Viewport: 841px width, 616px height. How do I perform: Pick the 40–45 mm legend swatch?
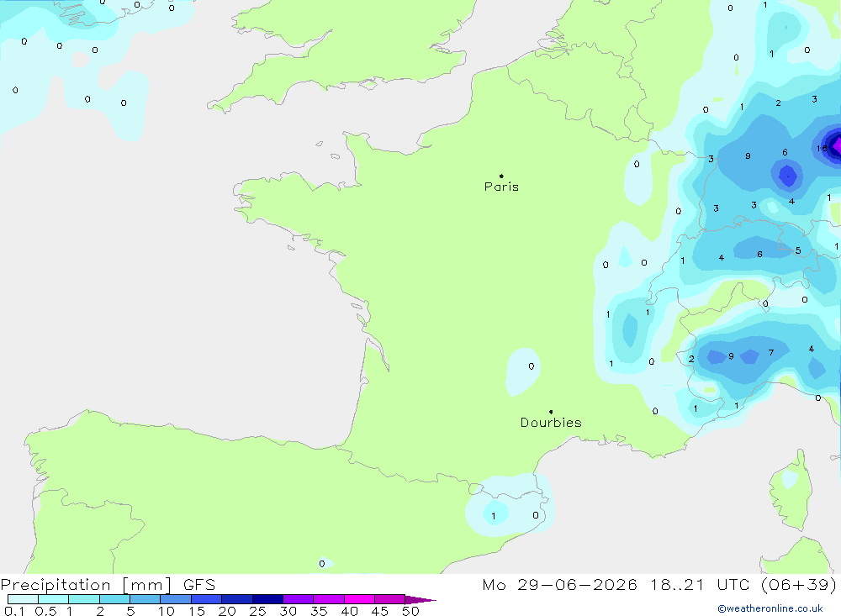click(359, 599)
